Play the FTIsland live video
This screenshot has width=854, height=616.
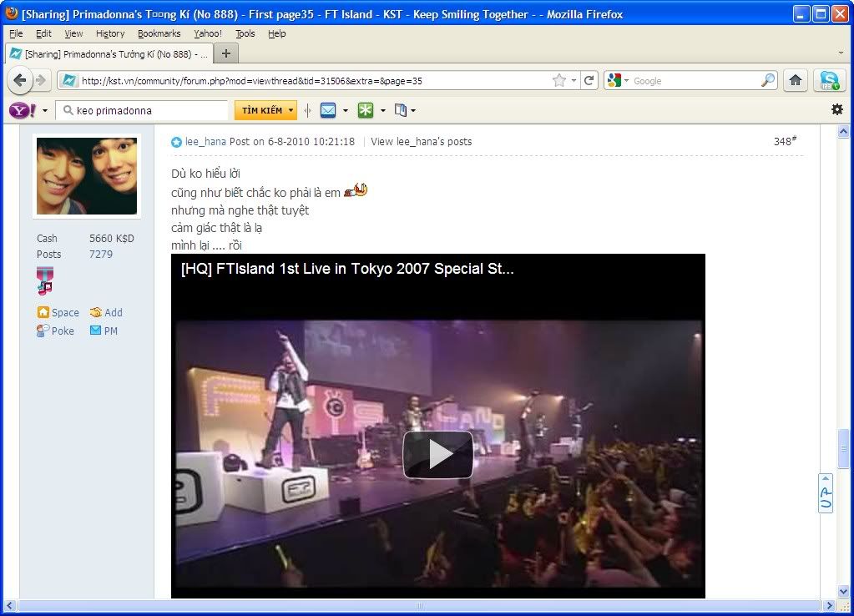438,455
